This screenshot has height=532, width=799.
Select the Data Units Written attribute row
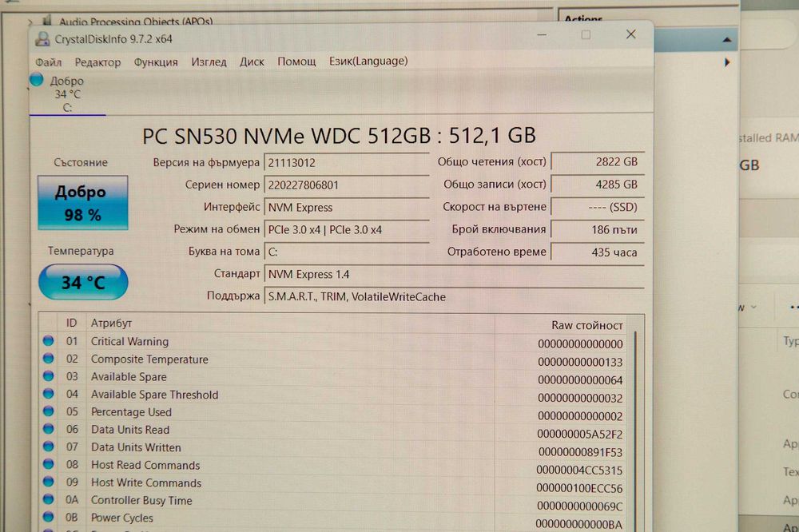334,449
